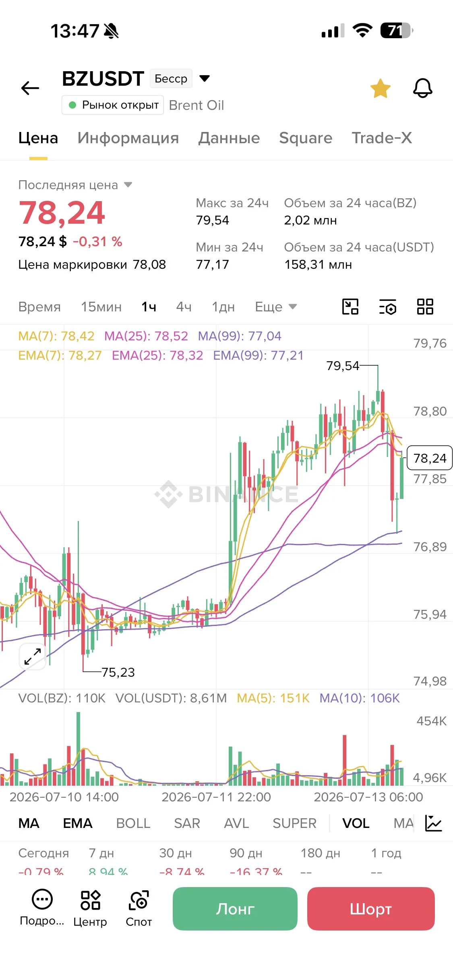
Task: Toggle the SAR indicator
Action: point(187,823)
